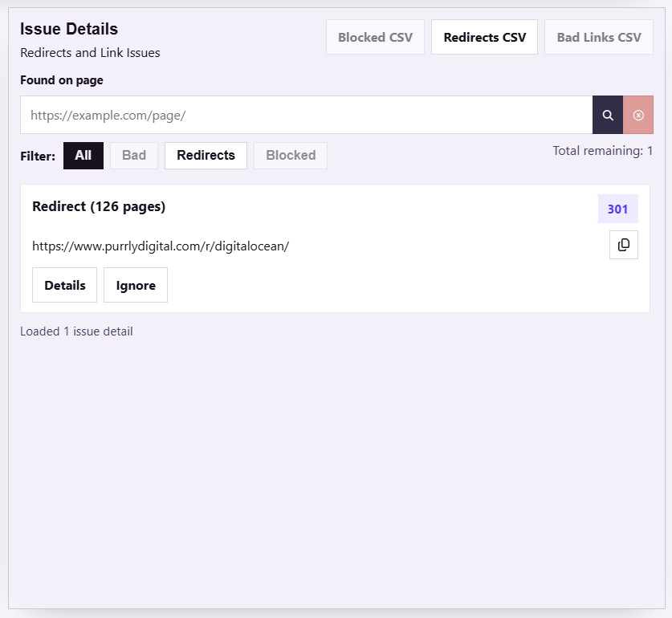The width and height of the screenshot is (672, 618).
Task: Enable the All filter
Action: pos(83,156)
